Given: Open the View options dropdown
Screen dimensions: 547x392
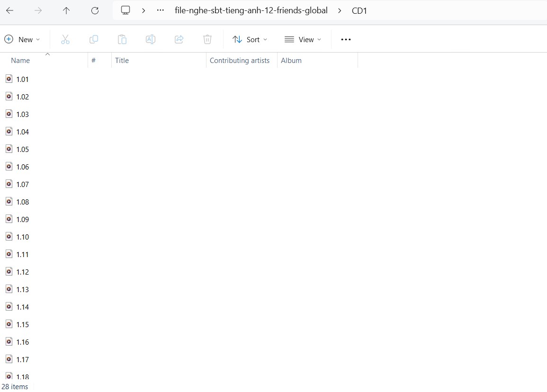Looking at the screenshot, I should click(x=303, y=39).
